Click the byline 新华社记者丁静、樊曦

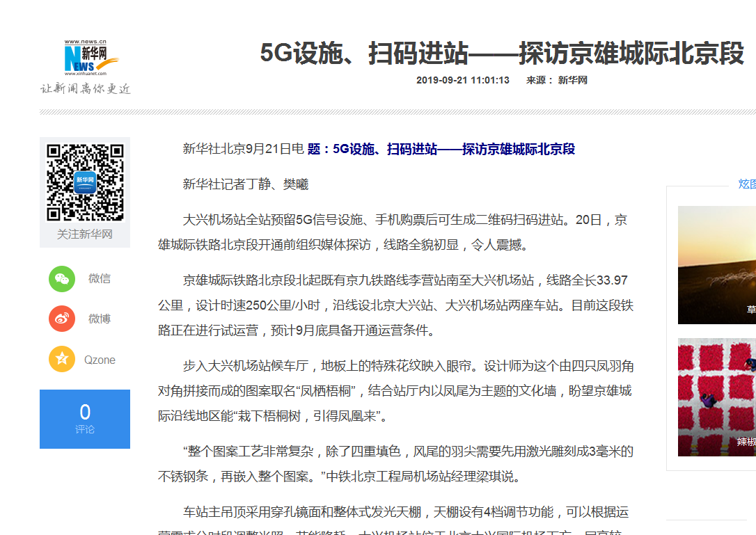246,184
